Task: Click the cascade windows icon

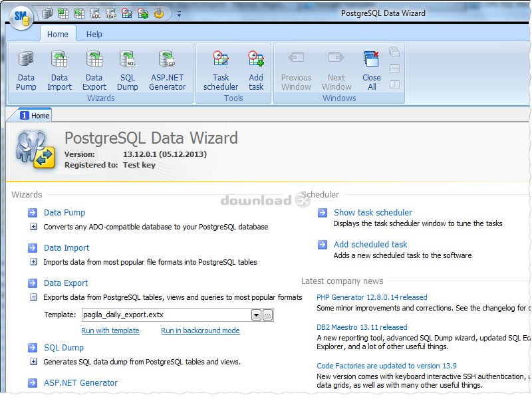Action: (394, 52)
